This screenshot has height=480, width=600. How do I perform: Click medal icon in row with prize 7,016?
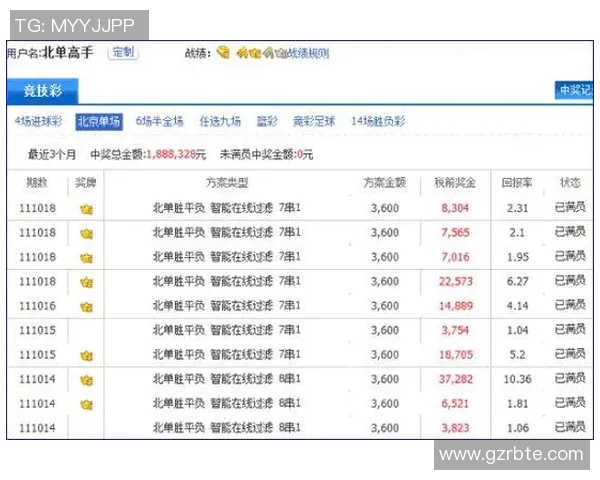(86, 258)
